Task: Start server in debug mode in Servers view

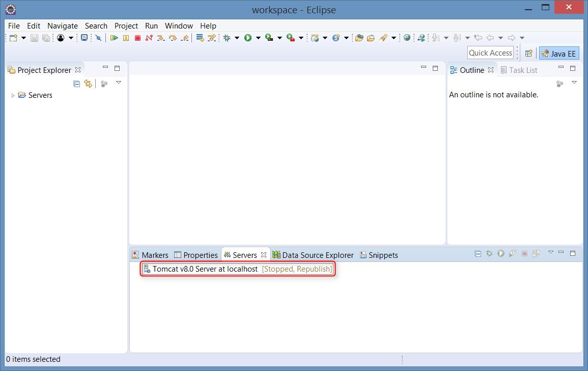Action: [489, 254]
